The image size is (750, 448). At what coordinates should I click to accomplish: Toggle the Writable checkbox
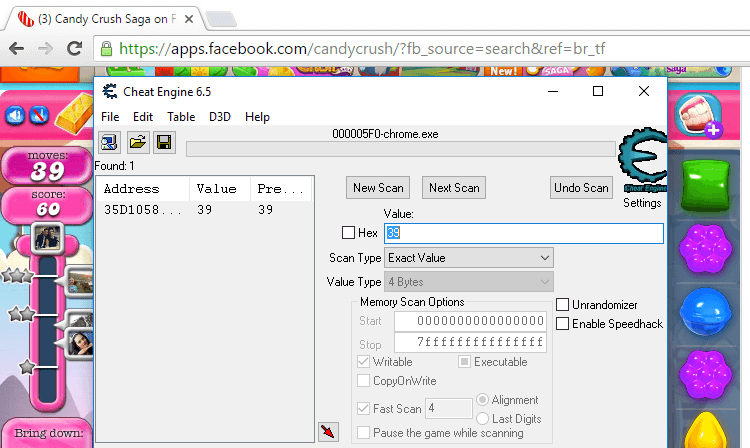click(363, 361)
